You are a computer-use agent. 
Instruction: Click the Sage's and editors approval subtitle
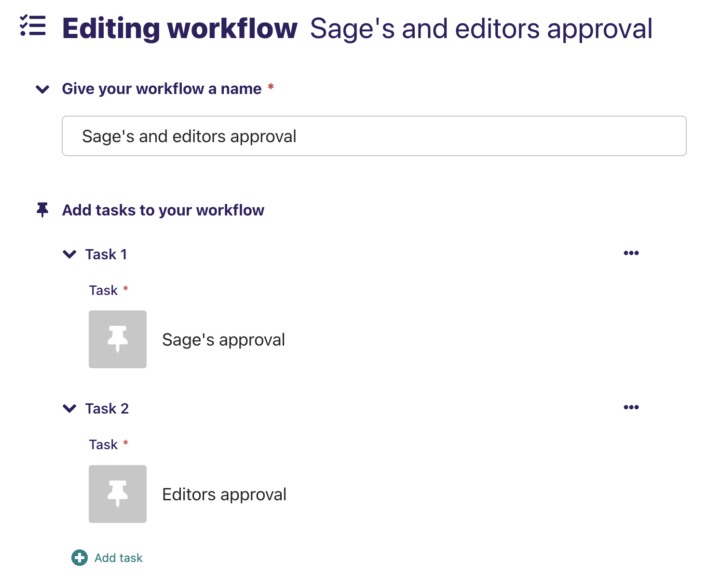click(x=482, y=28)
